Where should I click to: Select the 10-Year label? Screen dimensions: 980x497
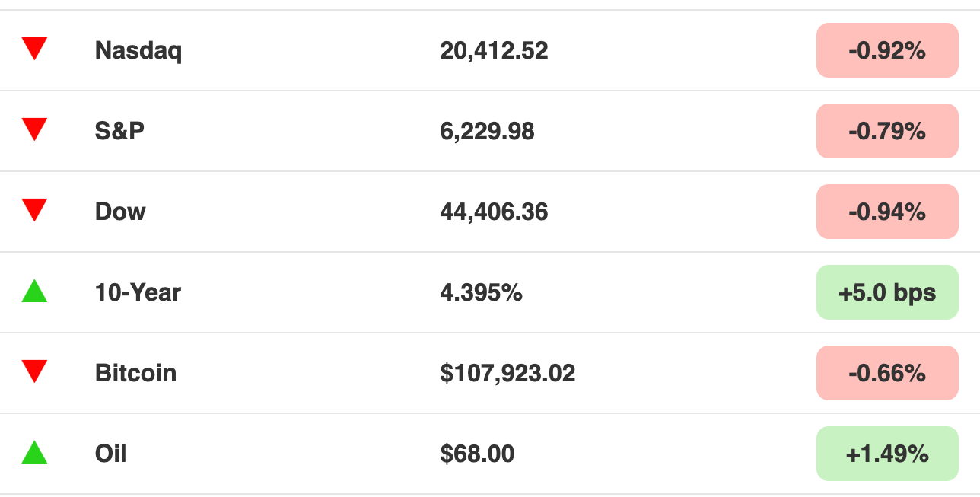click(138, 292)
